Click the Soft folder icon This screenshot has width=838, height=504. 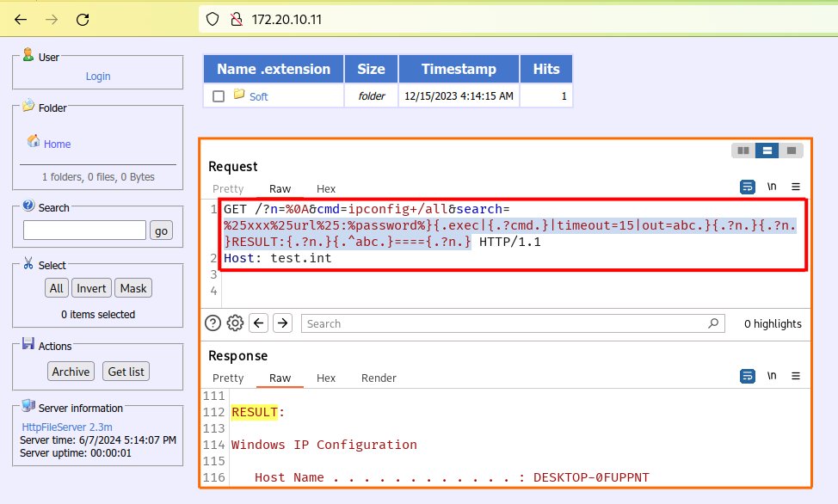(239, 94)
